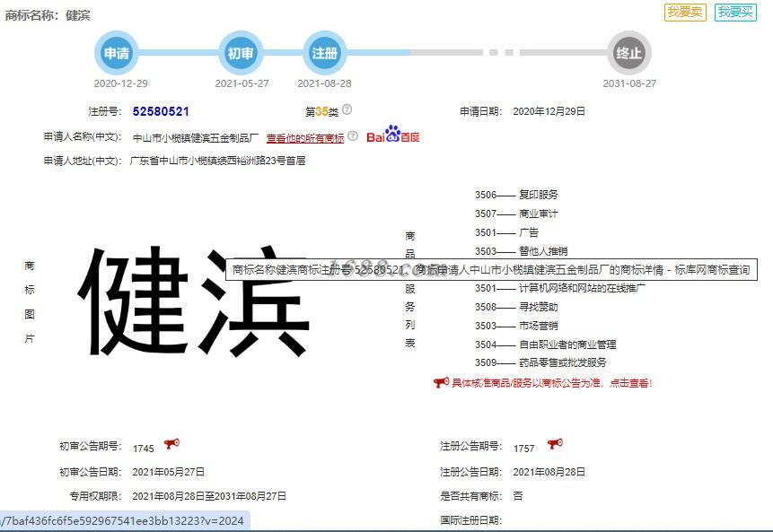Click the applicant name 中山市小榄镇健滨五金制品厂
773x532 pixels.
point(195,138)
